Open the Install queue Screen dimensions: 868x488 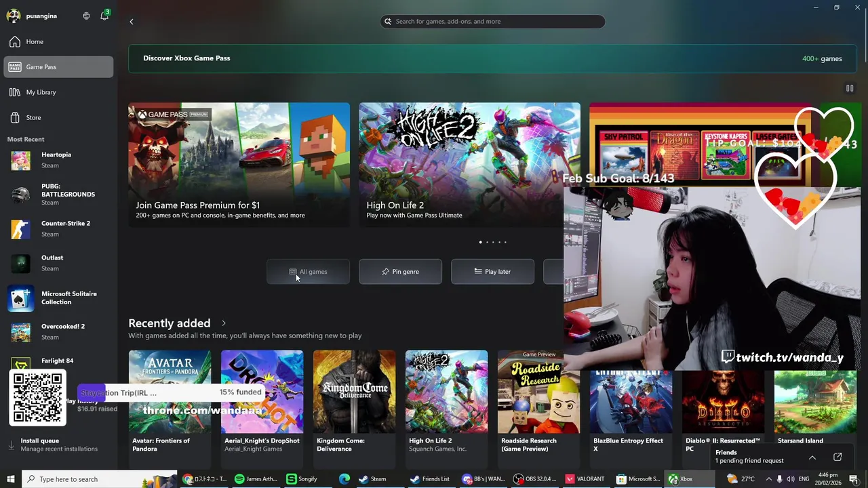[x=58, y=445]
